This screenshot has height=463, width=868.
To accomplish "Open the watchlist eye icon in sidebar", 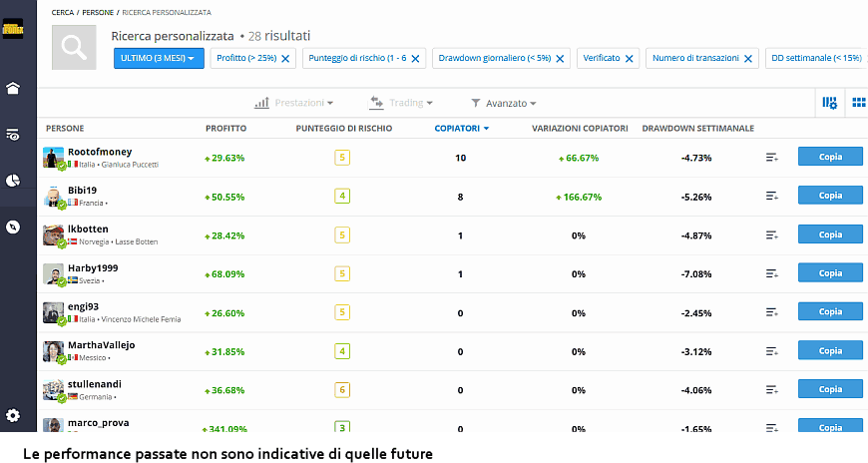I will tap(13, 134).
